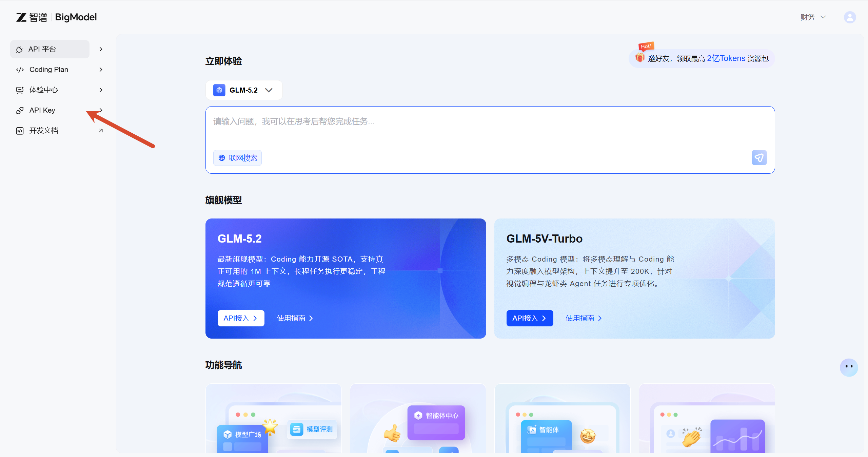The width and height of the screenshot is (868, 457).
Task: Click the Hot! badge on banner
Action: pos(646,46)
